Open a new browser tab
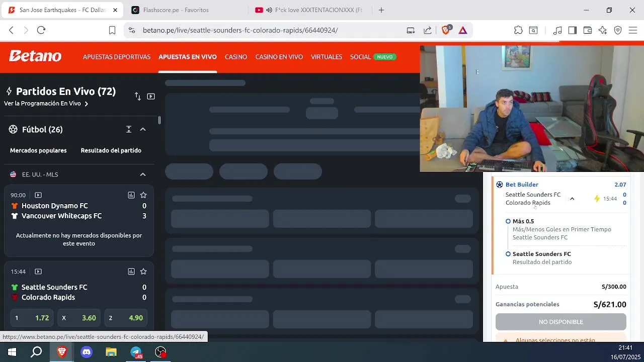Image resolution: width=644 pixels, height=362 pixels. tap(381, 10)
